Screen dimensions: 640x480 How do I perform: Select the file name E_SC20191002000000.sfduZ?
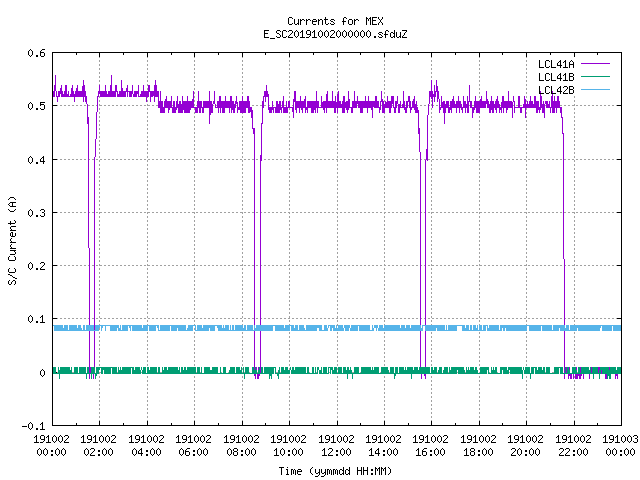[x=335, y=34]
